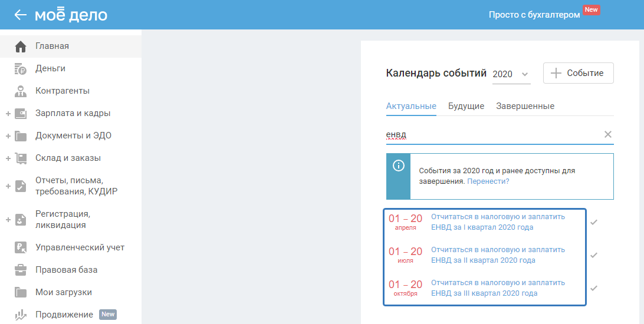
Task: Click the 01–20 июля date
Action: coord(405,254)
